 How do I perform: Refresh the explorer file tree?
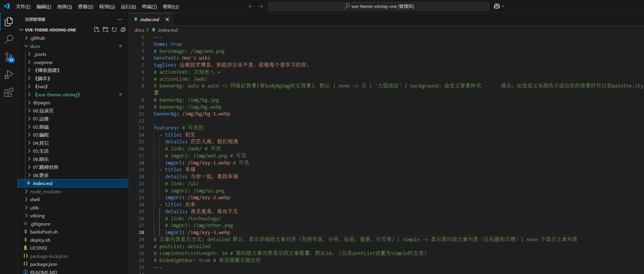pos(114,30)
